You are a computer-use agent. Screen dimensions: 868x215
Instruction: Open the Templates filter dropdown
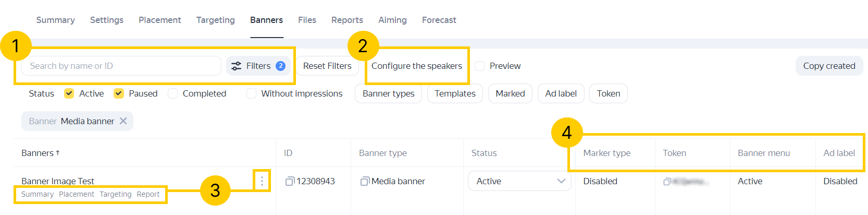pos(455,93)
